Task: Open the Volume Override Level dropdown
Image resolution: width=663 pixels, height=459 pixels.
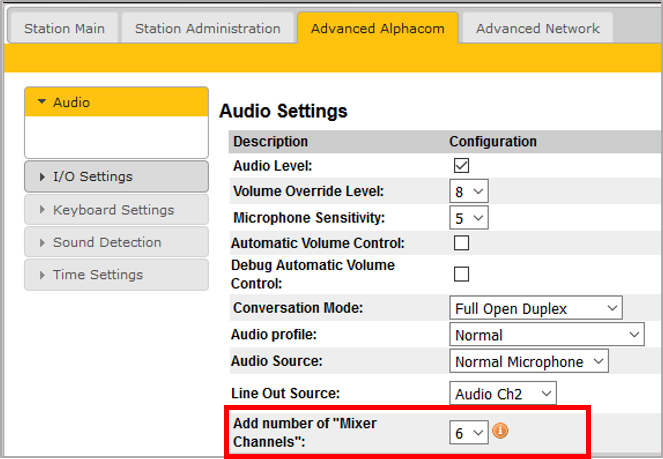Action: coord(468,191)
